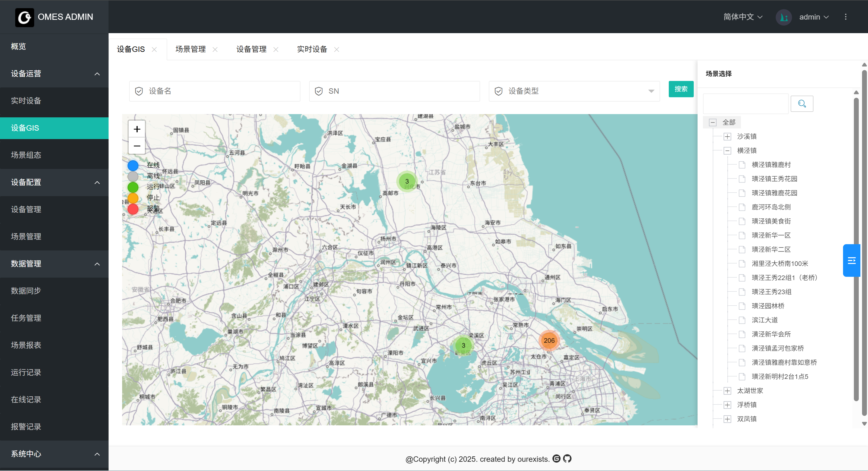Click the map zoom in plus button

137,129
